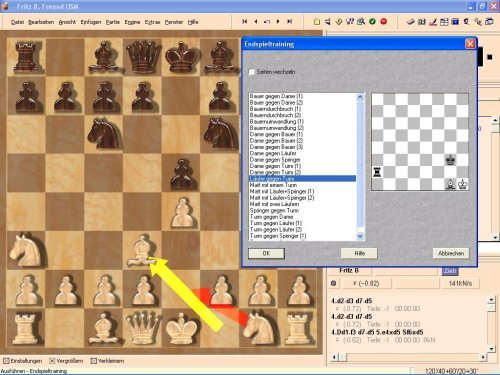Click the red stop toolbar icon
Viewport: 500px width, 375px height.
tap(384, 22)
